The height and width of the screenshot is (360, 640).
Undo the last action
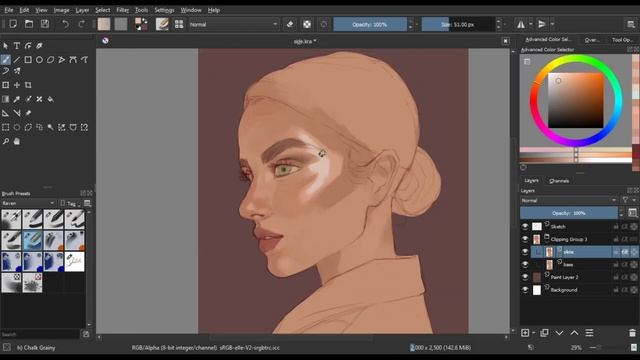click(x=65, y=24)
